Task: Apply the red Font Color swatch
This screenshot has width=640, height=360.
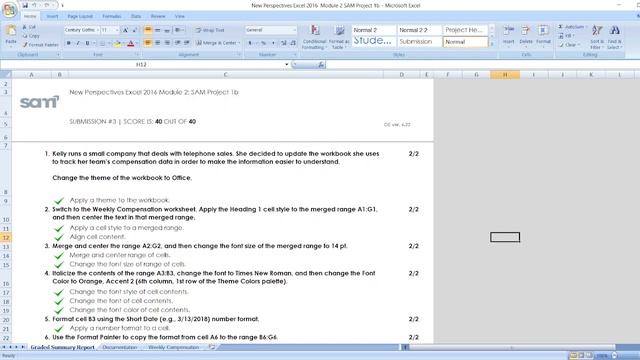Action: (131, 43)
